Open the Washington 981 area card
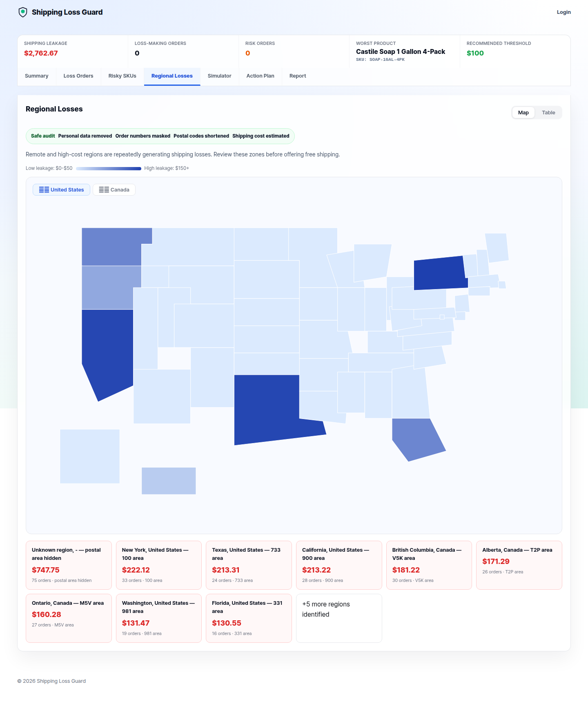The width and height of the screenshot is (588, 702). point(159,618)
